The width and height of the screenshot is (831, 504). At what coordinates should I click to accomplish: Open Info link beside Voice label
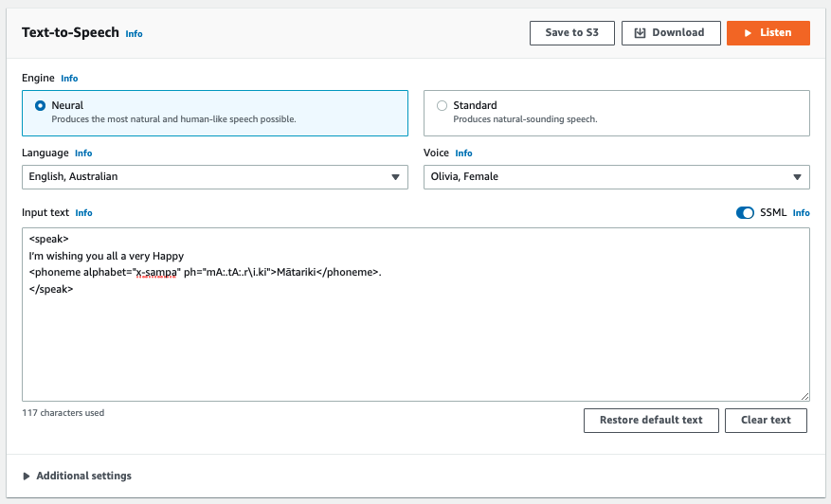[x=463, y=153]
